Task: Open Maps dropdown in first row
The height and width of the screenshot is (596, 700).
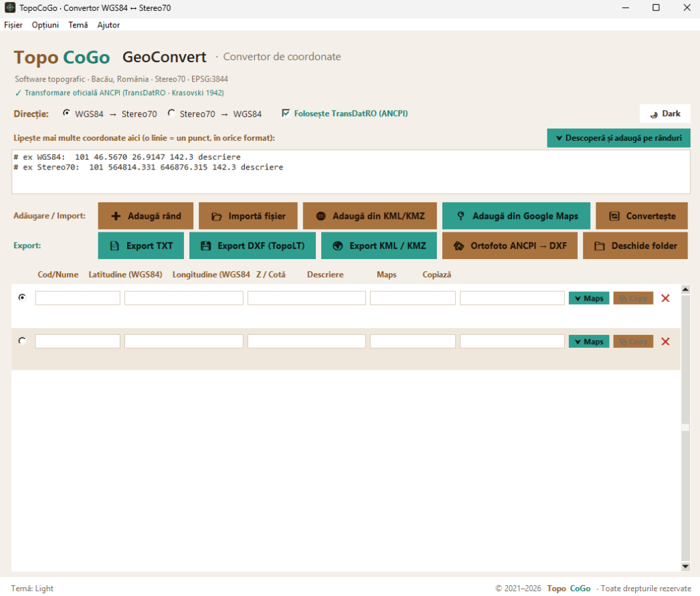Action: [x=589, y=298]
